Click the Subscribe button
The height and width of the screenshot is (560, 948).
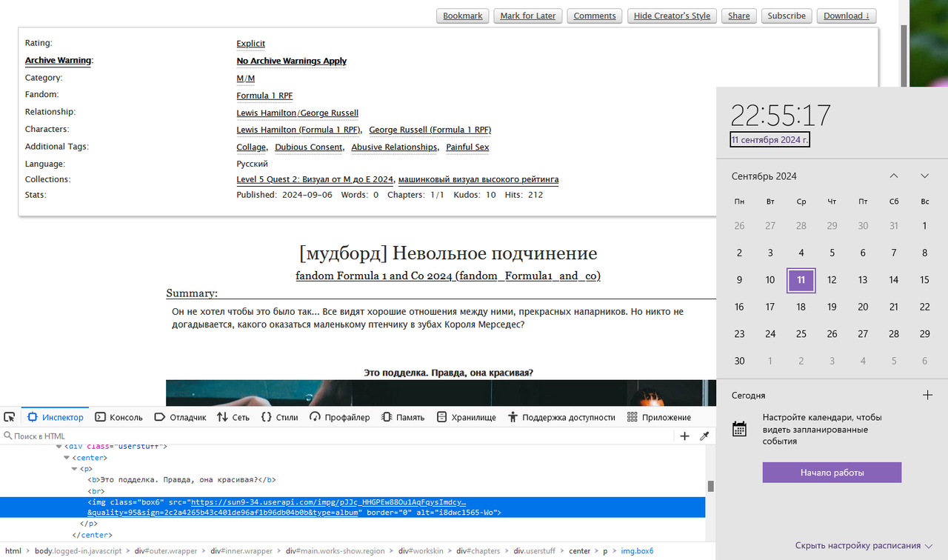tap(787, 16)
